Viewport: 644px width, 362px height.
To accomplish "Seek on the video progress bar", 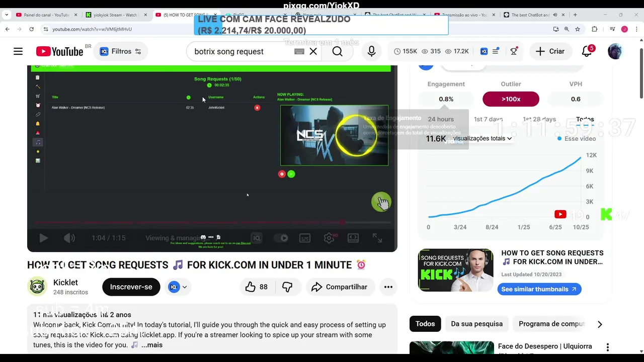I will click(x=212, y=222).
